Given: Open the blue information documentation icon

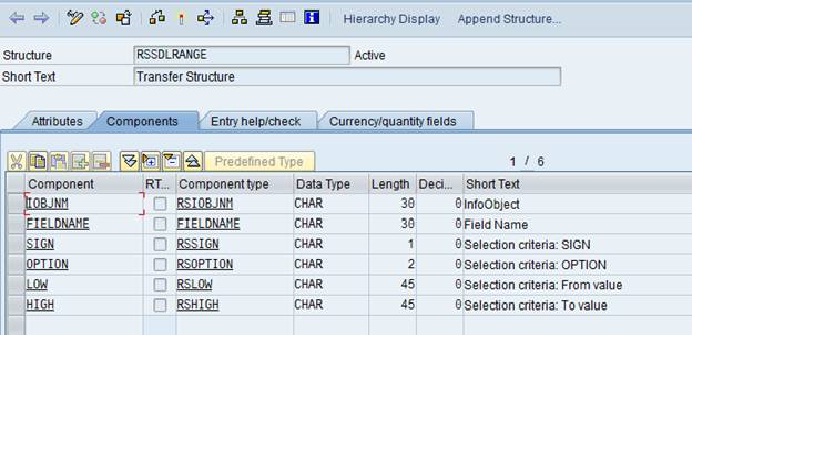Looking at the screenshot, I should [x=311, y=18].
